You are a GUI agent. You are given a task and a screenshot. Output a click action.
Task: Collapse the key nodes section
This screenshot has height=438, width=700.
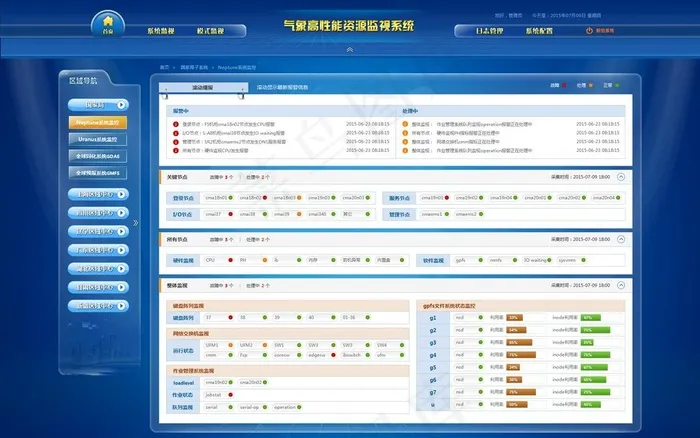click(x=620, y=176)
